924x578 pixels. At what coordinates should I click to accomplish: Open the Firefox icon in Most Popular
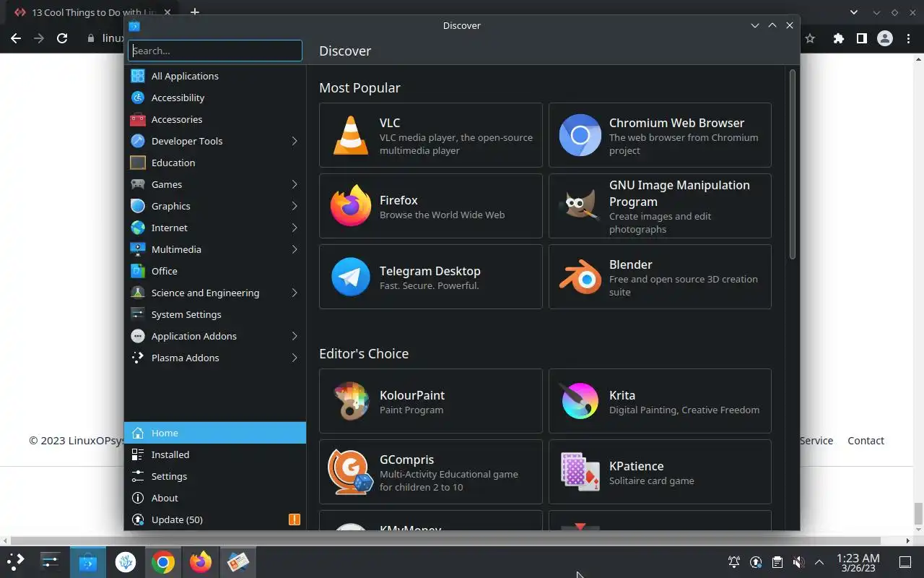pos(350,206)
